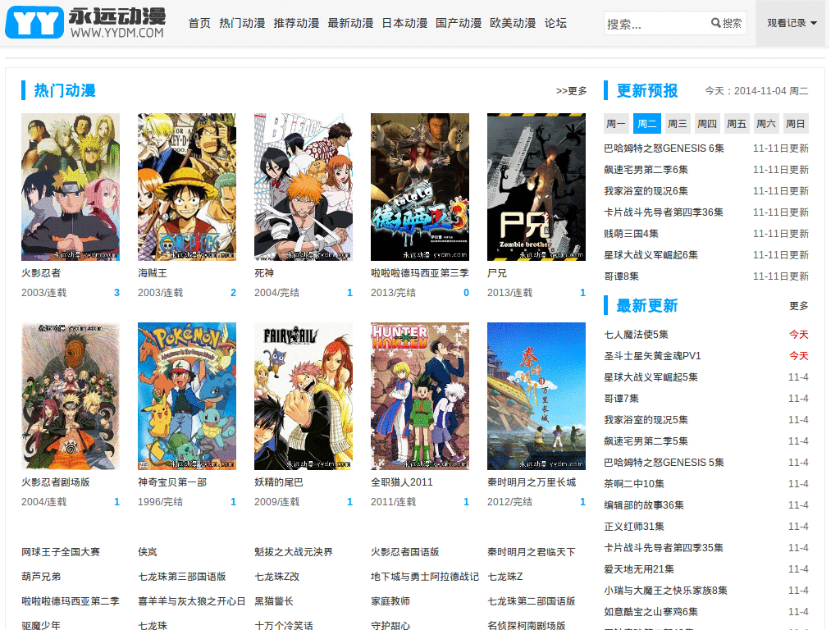The width and height of the screenshot is (840, 630).
Task: Open 巴哈姆特之怒GENESIS 6集 in 更新预报
Action: [x=664, y=148]
